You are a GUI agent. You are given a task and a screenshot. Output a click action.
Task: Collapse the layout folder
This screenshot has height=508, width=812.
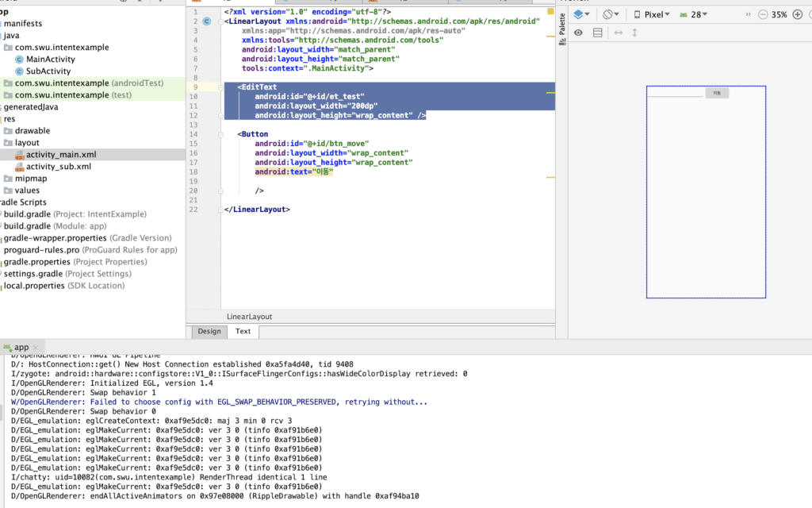click(27, 143)
